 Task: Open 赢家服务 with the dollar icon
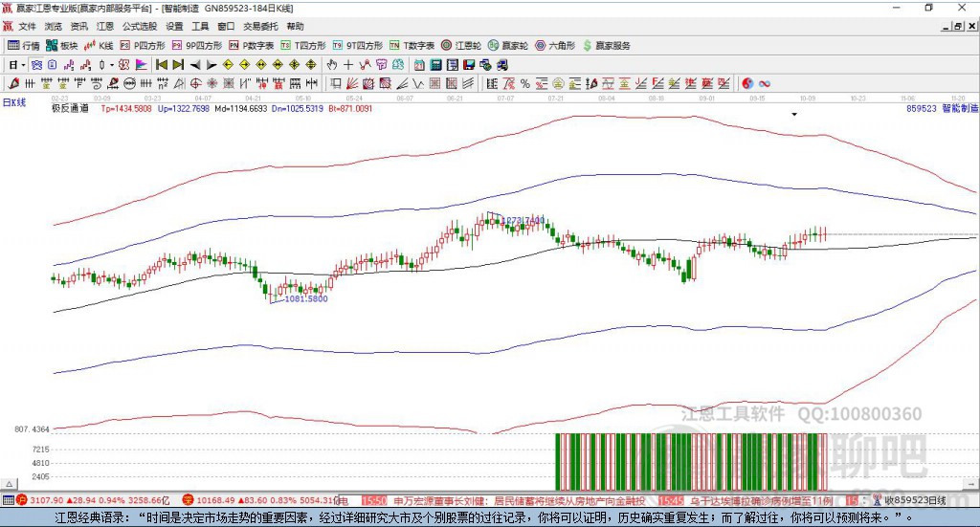click(x=606, y=46)
